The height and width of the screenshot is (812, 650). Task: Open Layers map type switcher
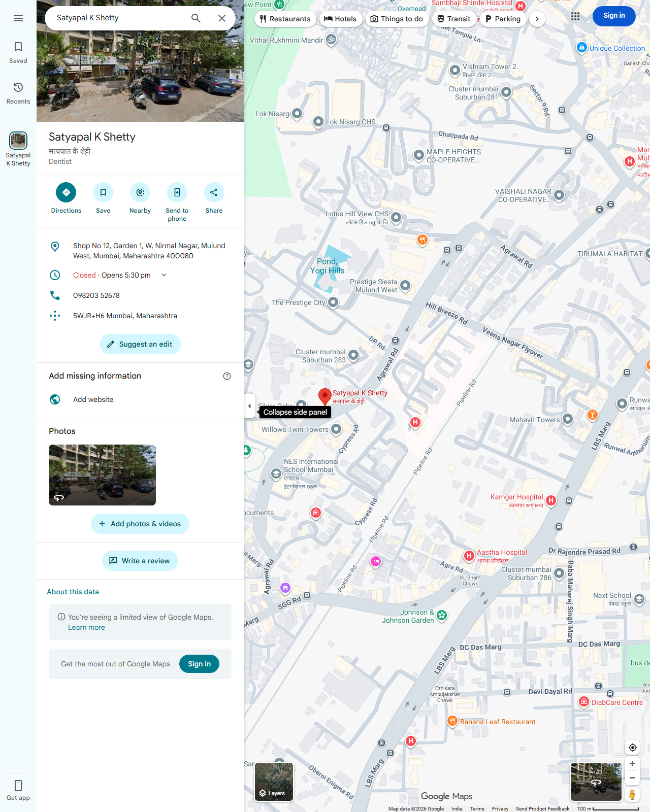point(274,782)
